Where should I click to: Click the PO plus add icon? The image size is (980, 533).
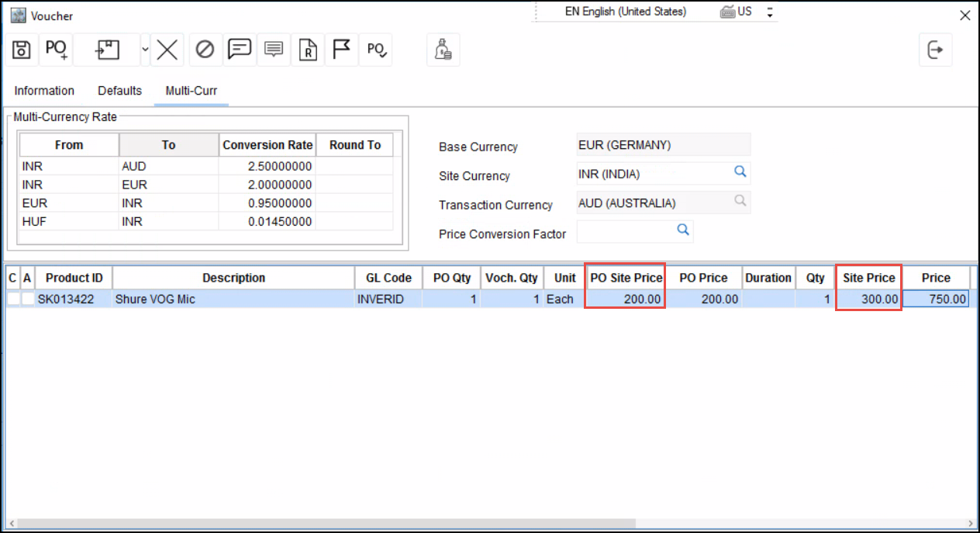tap(56, 50)
